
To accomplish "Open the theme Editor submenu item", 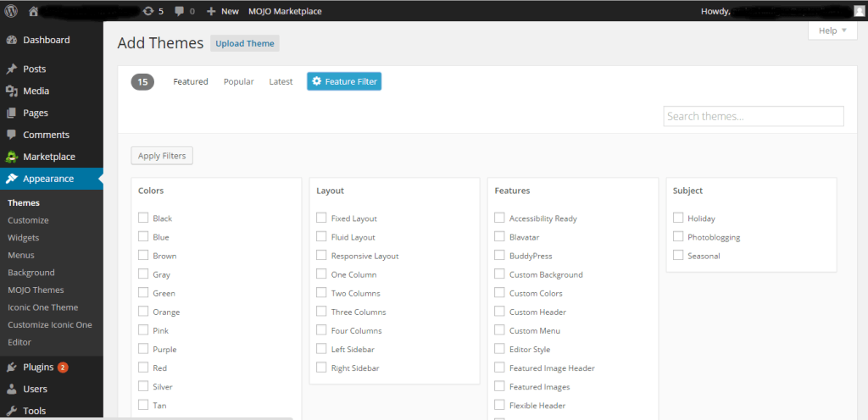I will pos(19,342).
